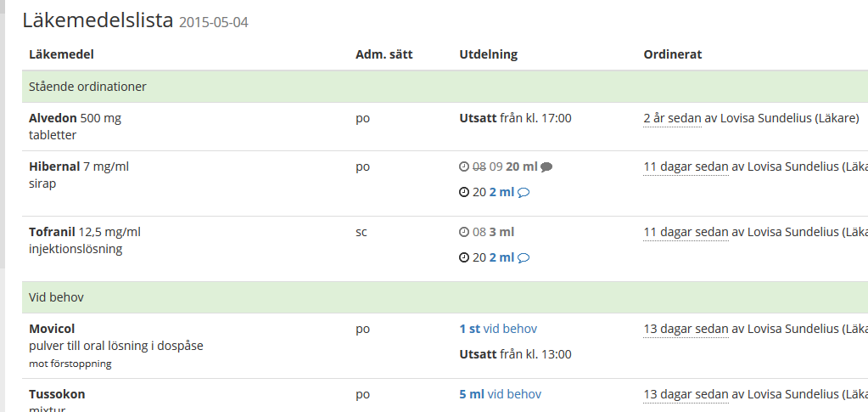Select the Tofranil 2 ml dose link
868x412 pixels.
(501, 257)
